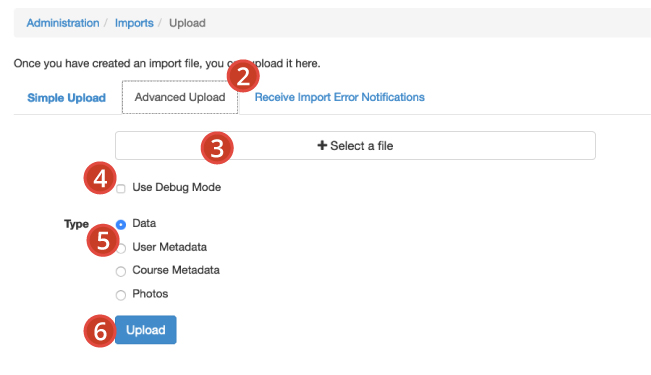
Task: Click the Upload breadcrumb text
Action: [x=187, y=23]
